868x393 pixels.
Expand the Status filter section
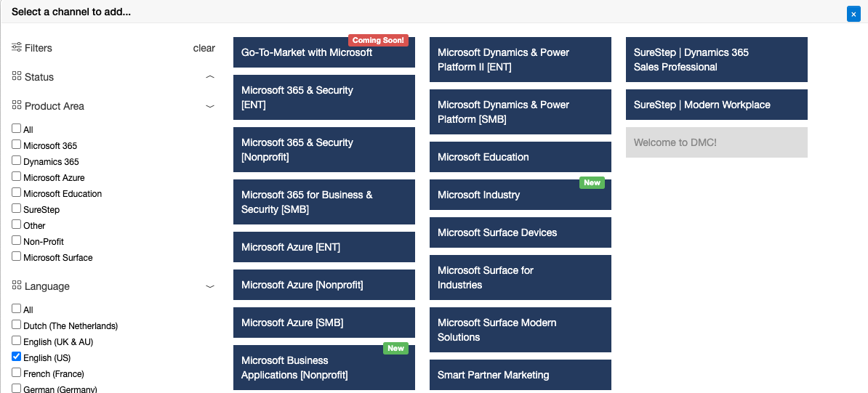click(210, 77)
